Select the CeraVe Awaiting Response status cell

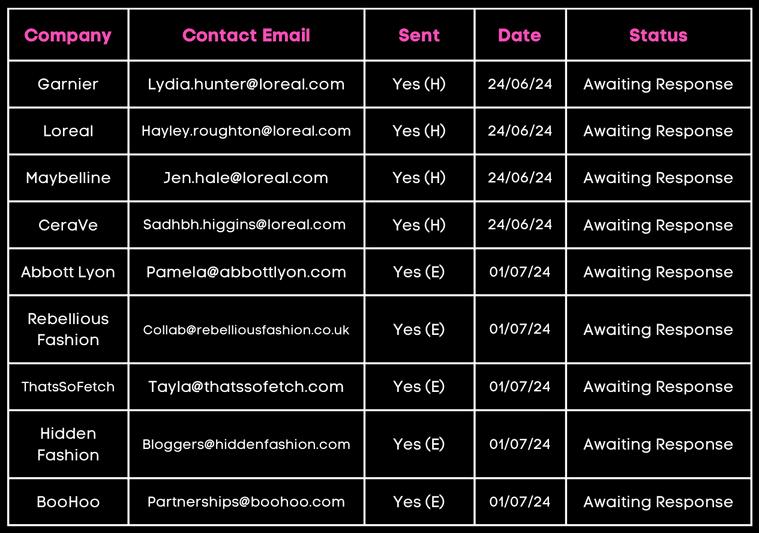658,225
